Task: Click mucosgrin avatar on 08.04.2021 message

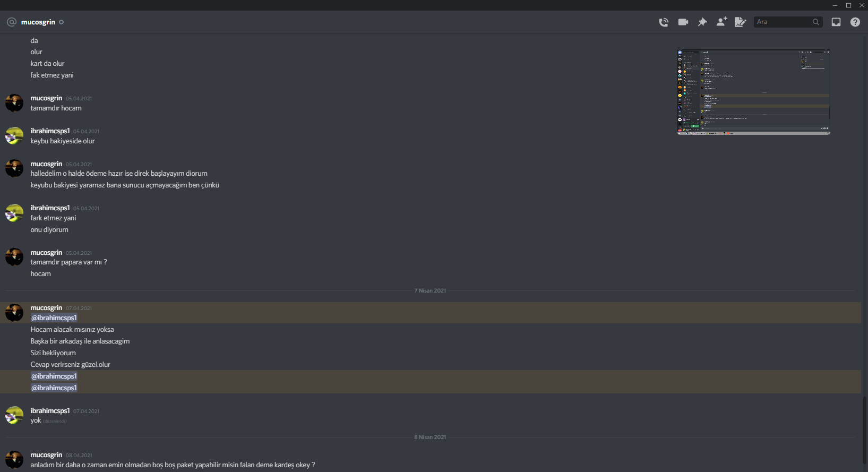Action: click(14, 460)
